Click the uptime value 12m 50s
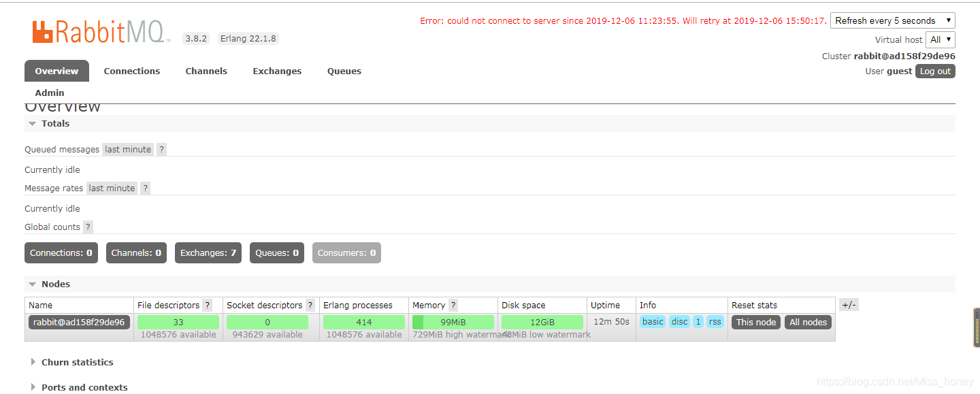This screenshot has height=394, width=980. point(611,321)
